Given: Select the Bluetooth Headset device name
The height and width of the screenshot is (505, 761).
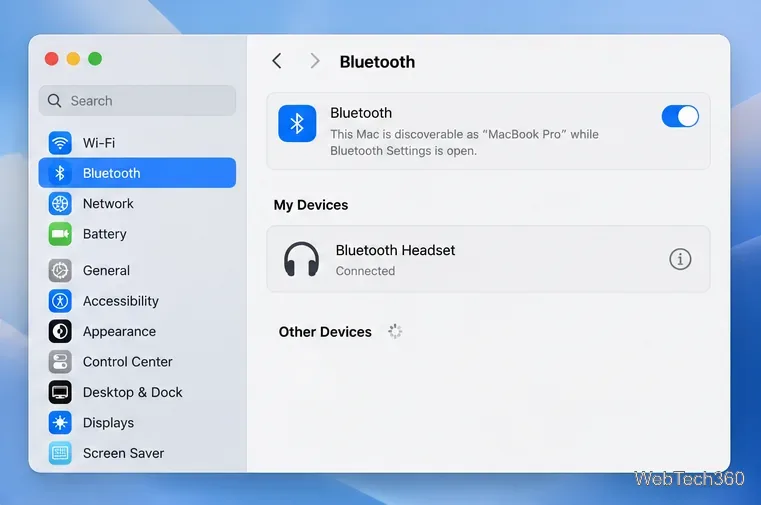Looking at the screenshot, I should [395, 250].
